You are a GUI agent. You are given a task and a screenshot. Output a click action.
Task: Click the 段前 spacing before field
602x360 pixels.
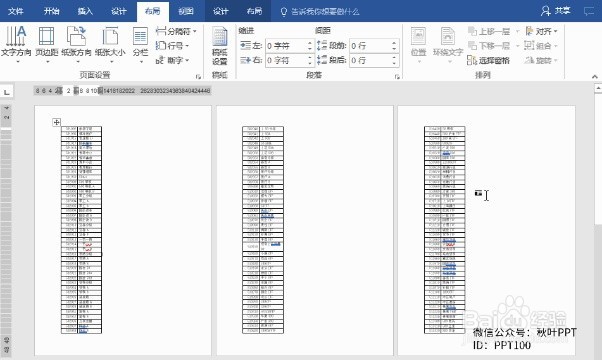click(x=370, y=46)
